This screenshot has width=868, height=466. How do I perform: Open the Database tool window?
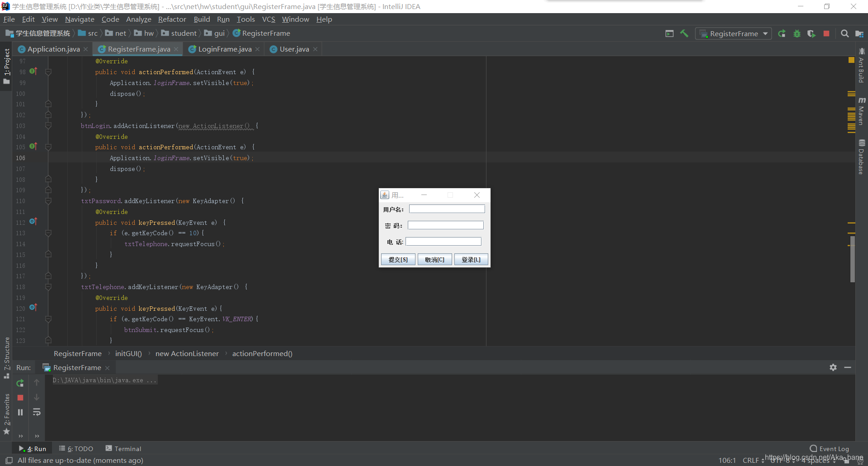coord(861,157)
